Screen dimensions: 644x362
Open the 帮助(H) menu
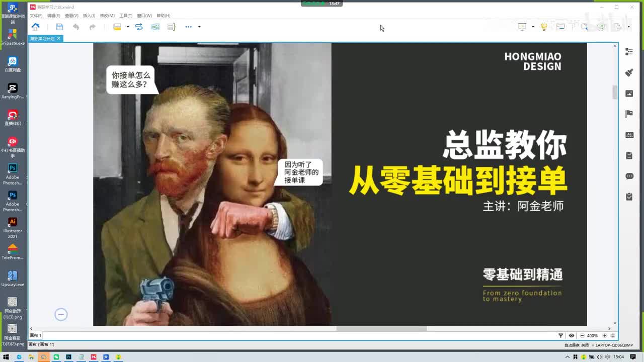[x=164, y=16]
